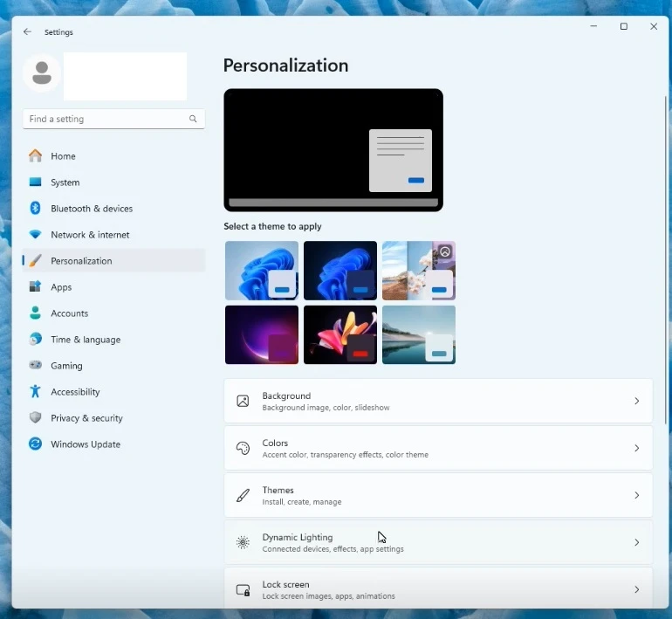Image resolution: width=672 pixels, height=619 pixels.
Task: Open Accessibility via its figure icon
Action: pos(35,392)
